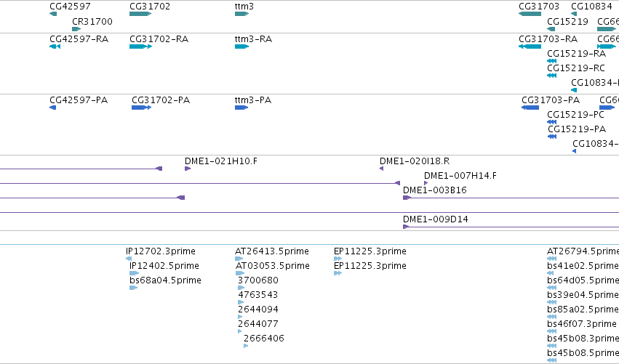The height and width of the screenshot is (364, 619).
Task: Click the CG15219 gene label
Action: tap(567, 21)
